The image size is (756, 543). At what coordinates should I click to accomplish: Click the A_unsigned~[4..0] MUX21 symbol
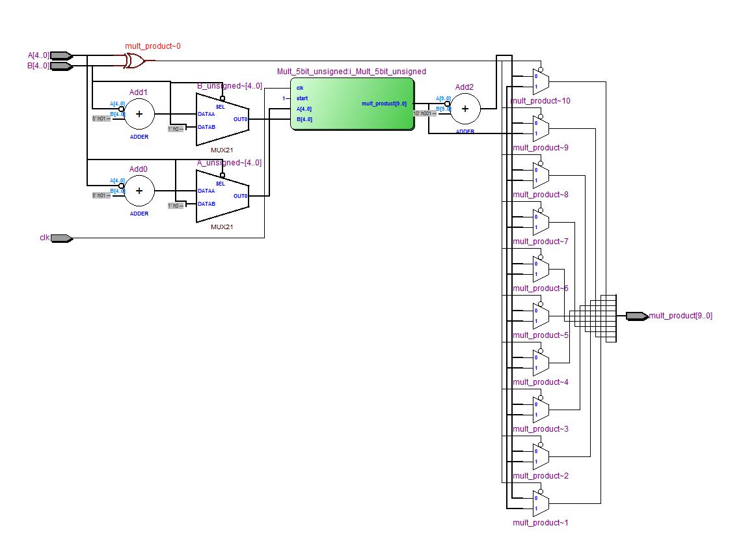click(x=223, y=196)
